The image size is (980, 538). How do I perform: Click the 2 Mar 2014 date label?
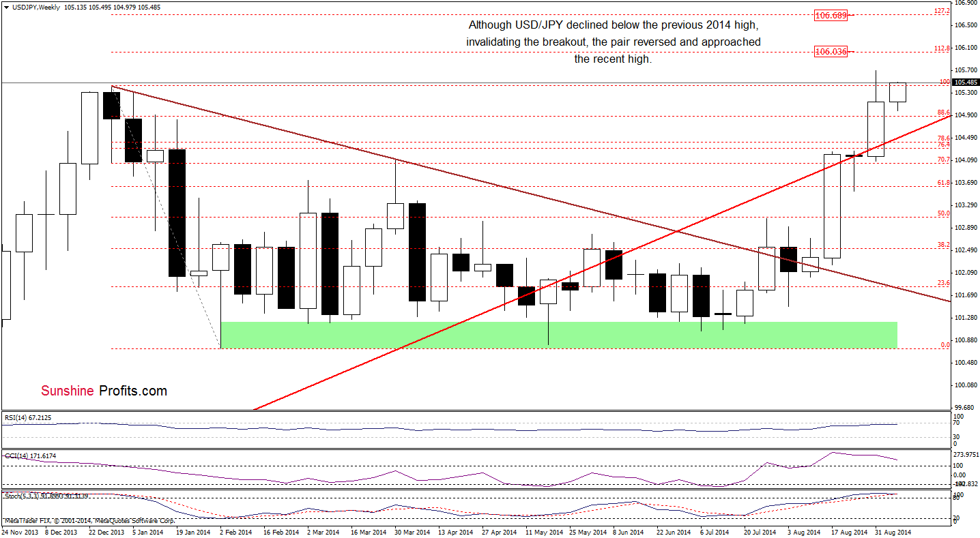(x=323, y=532)
